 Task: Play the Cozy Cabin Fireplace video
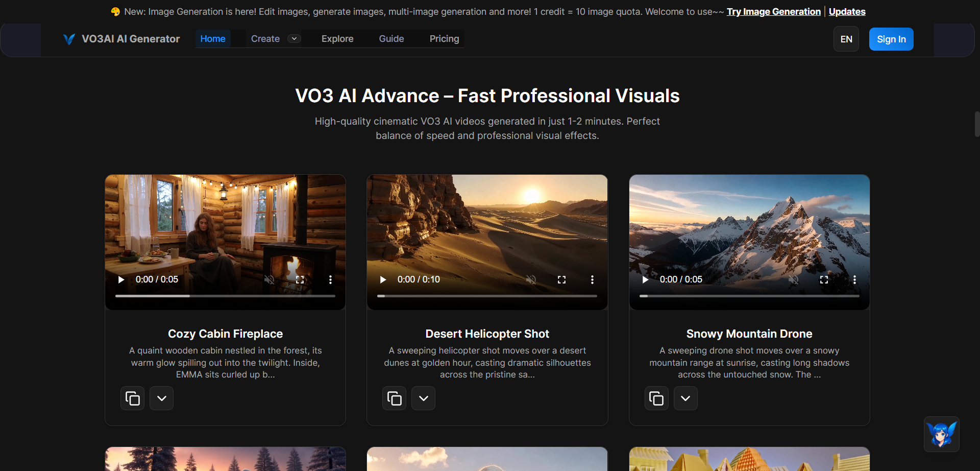coord(121,279)
